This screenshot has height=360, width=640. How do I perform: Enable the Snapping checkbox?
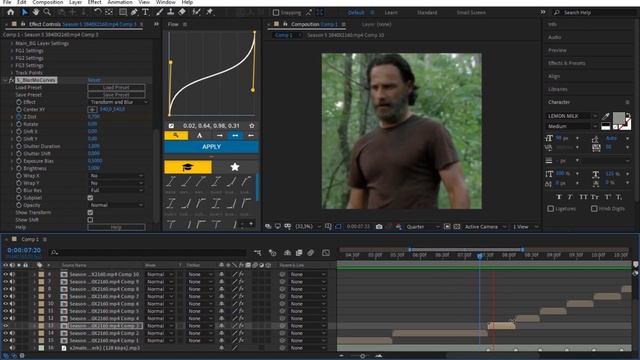(276, 13)
